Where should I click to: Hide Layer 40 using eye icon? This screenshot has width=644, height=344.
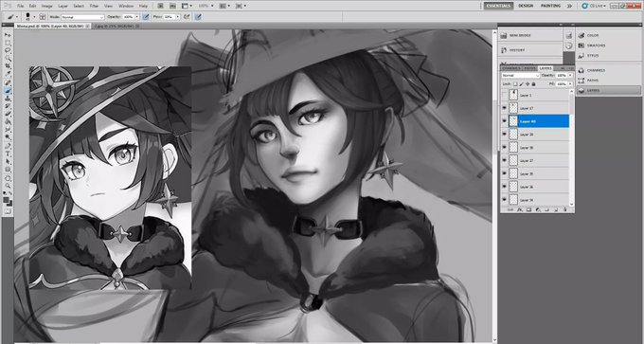point(505,121)
